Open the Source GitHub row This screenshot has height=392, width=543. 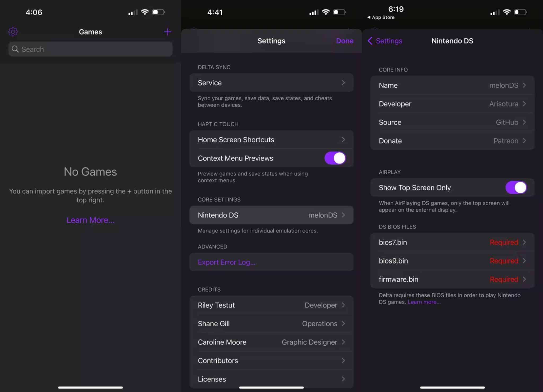click(452, 122)
